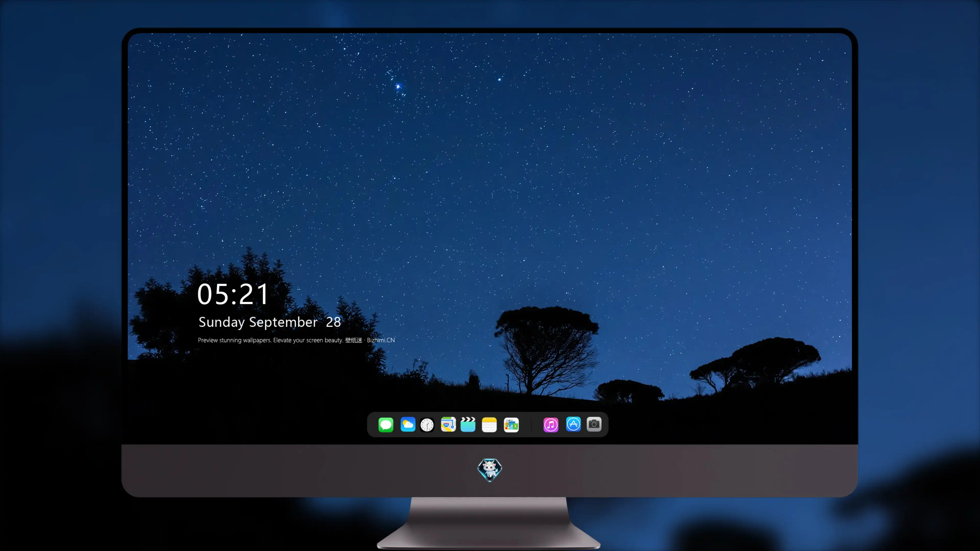The image size is (980, 551).
Task: Click the 05:21 clock display
Action: point(233,294)
